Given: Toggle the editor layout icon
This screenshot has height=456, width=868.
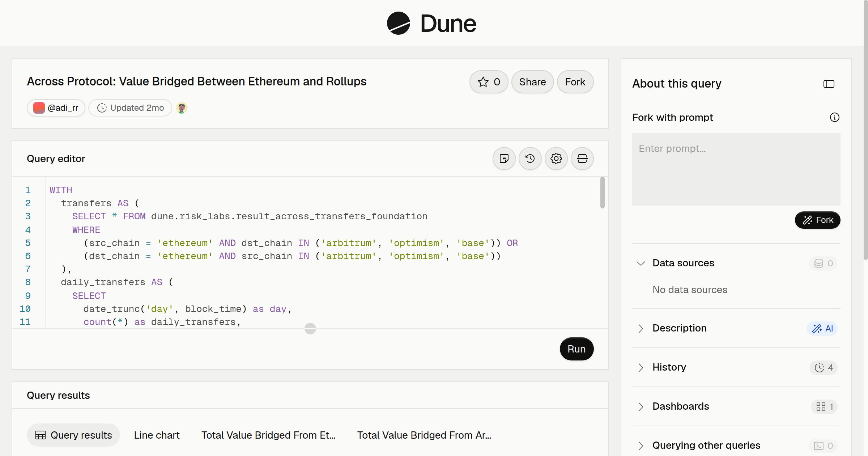Looking at the screenshot, I should (582, 159).
